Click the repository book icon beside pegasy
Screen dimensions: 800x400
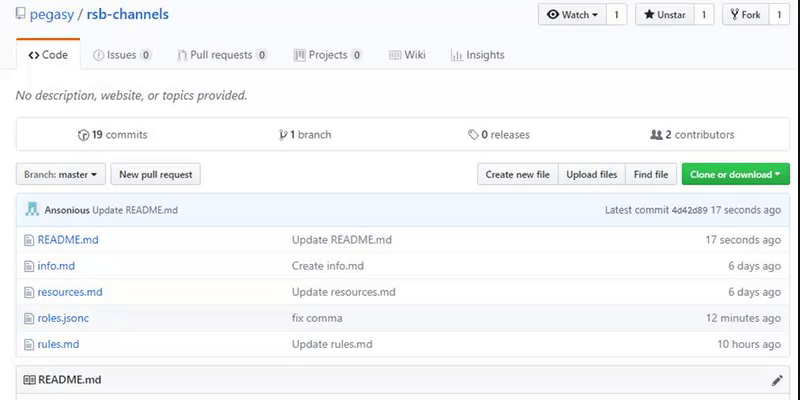pos(20,14)
